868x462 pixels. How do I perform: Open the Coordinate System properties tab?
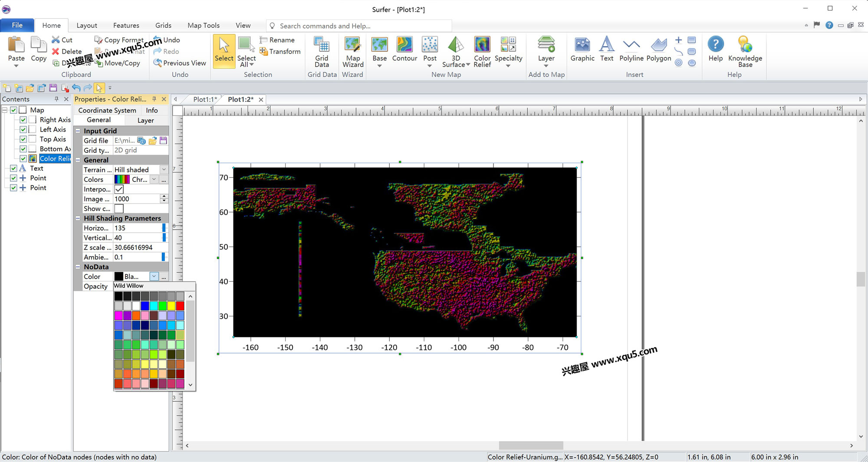coord(107,110)
